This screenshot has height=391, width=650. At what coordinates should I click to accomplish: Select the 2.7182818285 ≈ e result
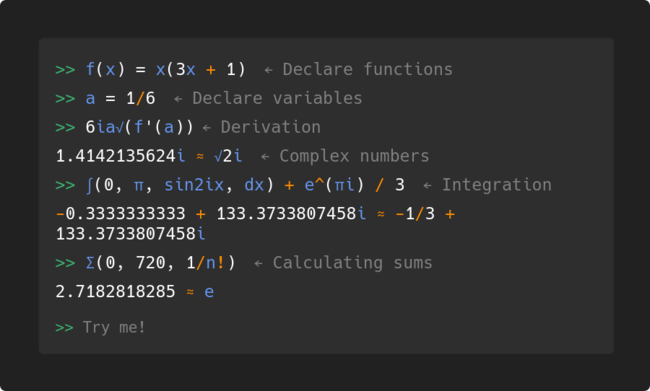tap(135, 291)
